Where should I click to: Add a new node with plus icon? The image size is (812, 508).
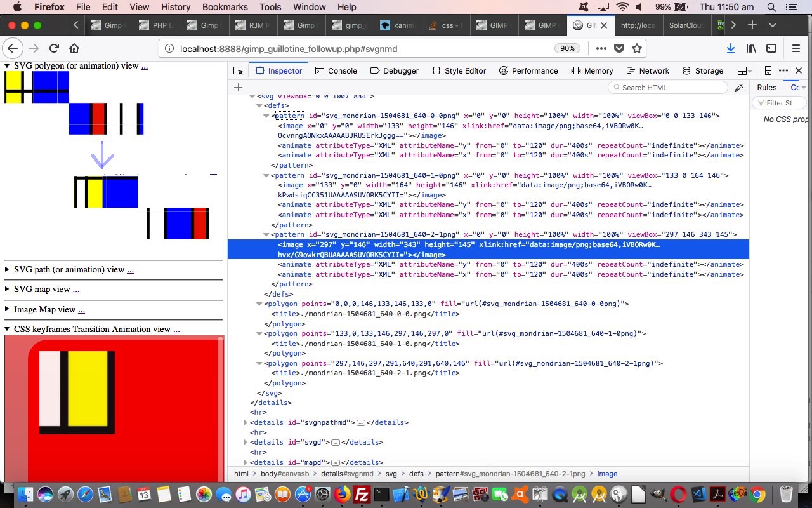pos(238,88)
